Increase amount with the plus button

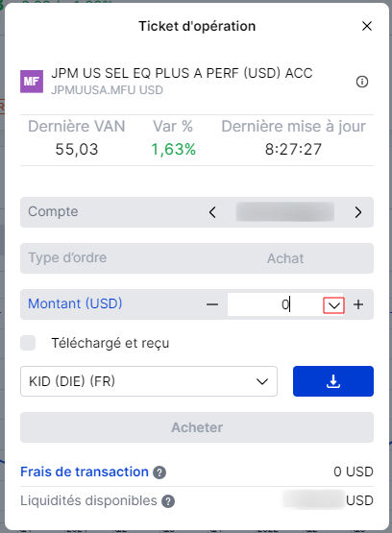[358, 304]
